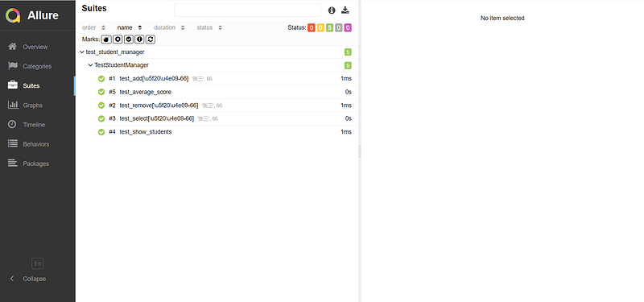Sort tests by status
The width and height of the screenshot is (644, 302).
click(209, 27)
